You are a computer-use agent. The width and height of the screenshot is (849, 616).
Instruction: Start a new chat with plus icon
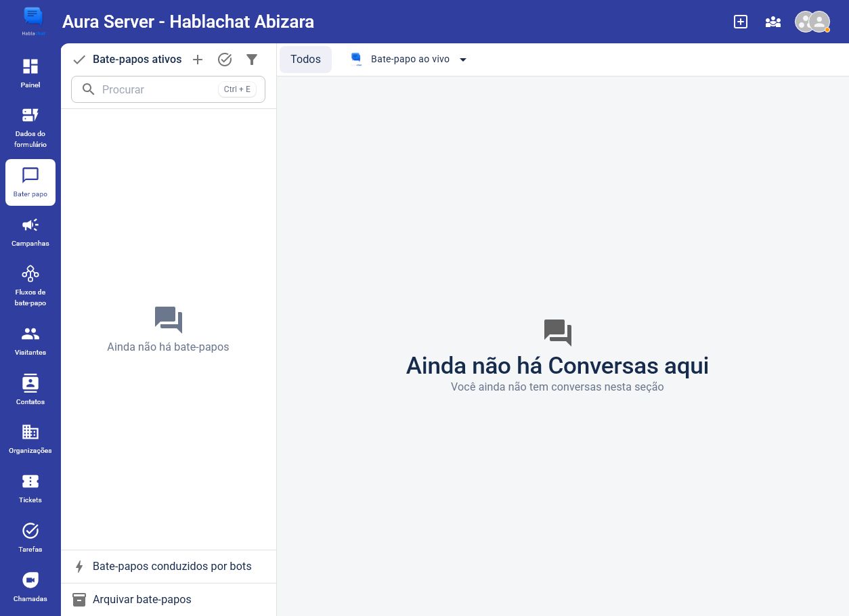pos(198,60)
